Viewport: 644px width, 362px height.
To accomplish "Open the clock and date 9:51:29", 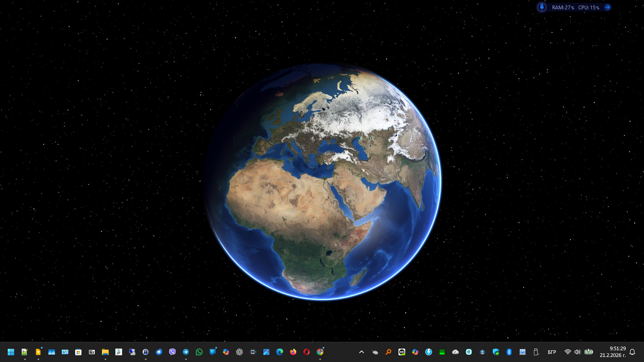I will [x=613, y=352].
